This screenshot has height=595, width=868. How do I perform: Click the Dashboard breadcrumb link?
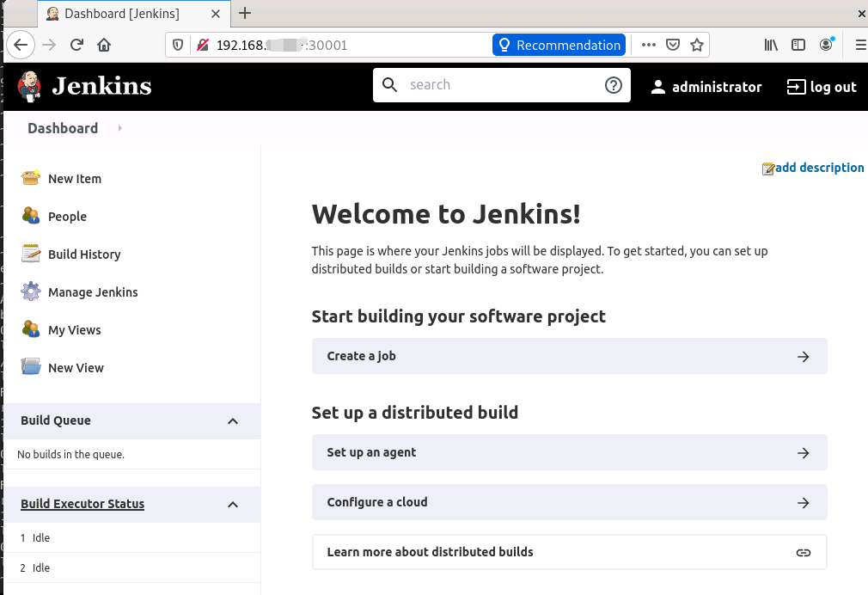pyautogui.click(x=63, y=128)
